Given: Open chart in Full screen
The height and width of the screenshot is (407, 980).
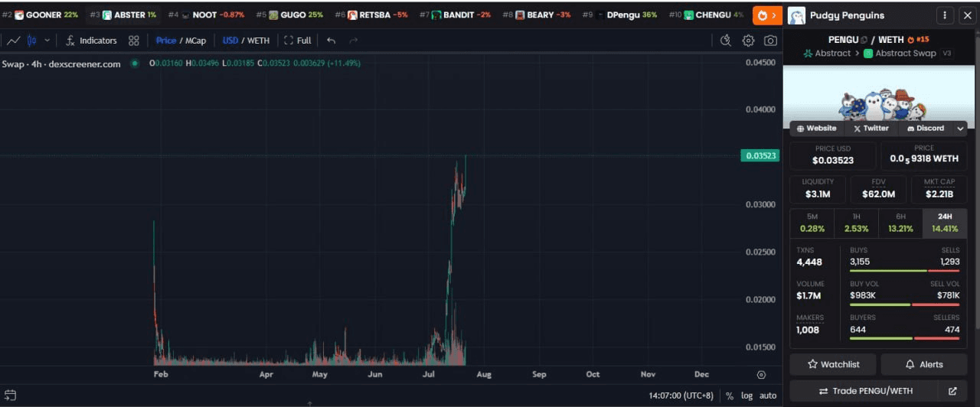Looking at the screenshot, I should coord(298,41).
